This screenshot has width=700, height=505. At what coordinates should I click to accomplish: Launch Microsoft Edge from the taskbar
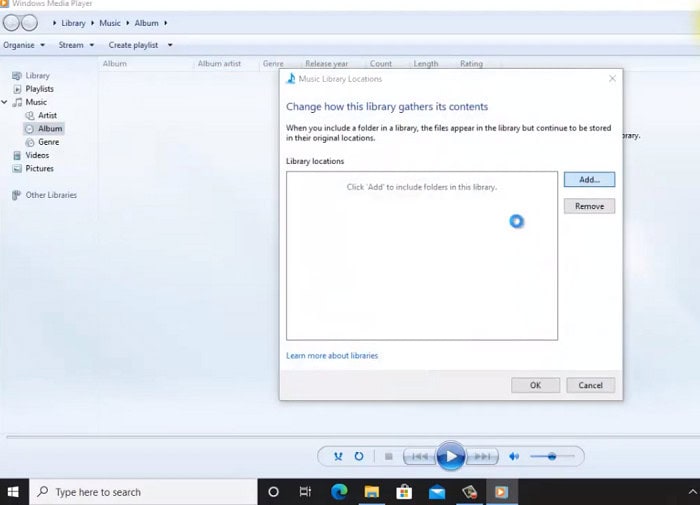(x=339, y=492)
